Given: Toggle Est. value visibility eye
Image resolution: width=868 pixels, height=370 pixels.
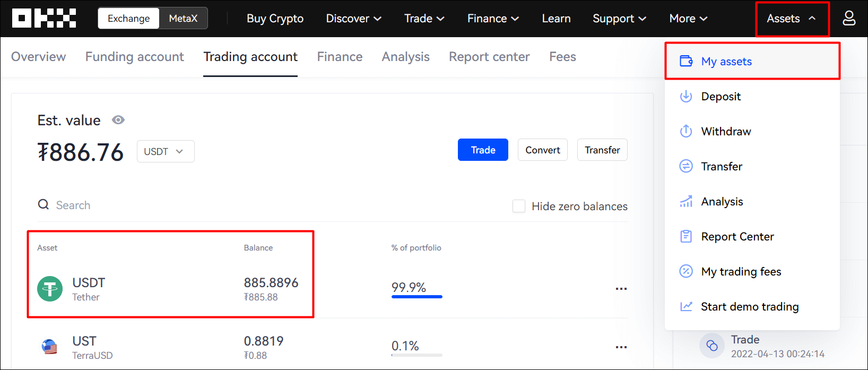Looking at the screenshot, I should (x=118, y=120).
